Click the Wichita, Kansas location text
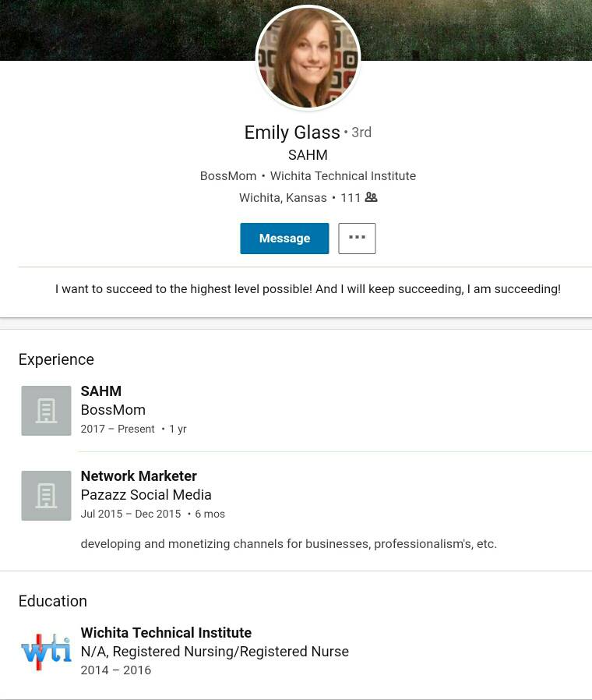 pyautogui.click(x=283, y=198)
